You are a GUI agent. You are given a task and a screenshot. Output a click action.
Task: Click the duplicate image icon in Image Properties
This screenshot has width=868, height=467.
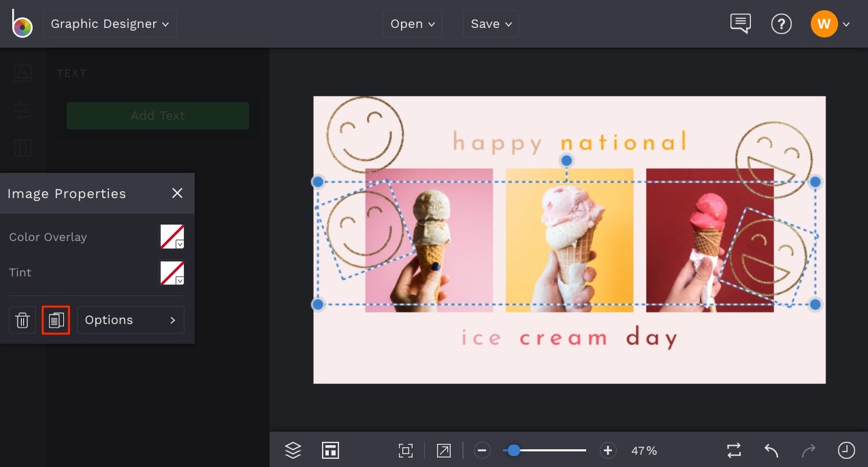tap(56, 320)
